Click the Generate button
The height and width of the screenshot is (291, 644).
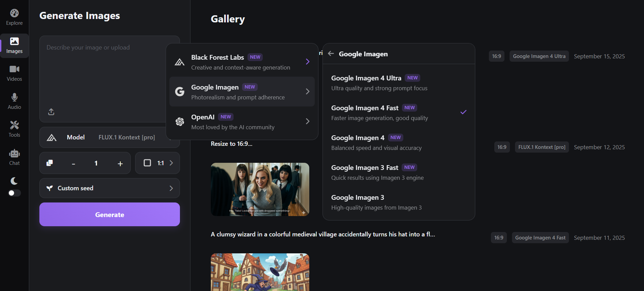tap(110, 214)
